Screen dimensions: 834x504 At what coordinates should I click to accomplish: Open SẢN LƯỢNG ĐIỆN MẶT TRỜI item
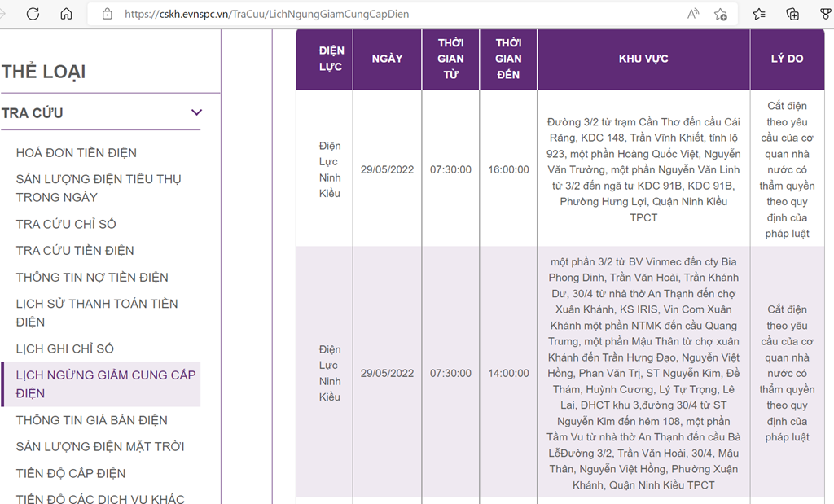click(100, 446)
